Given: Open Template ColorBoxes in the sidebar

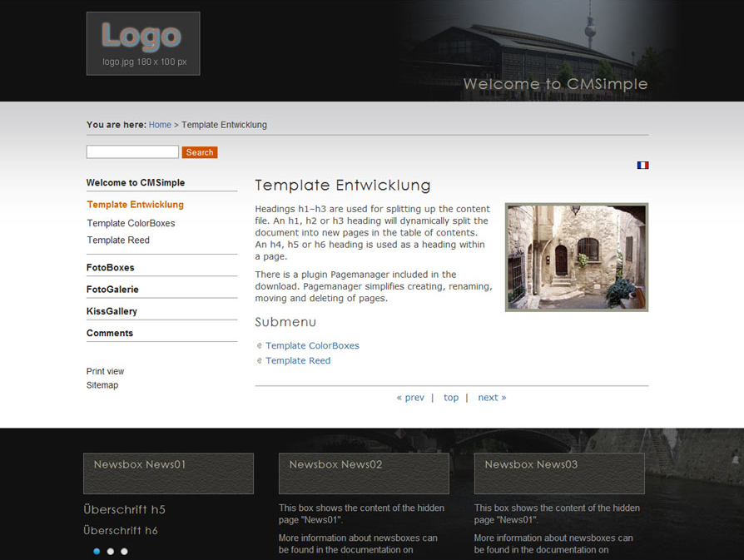Looking at the screenshot, I should (131, 223).
